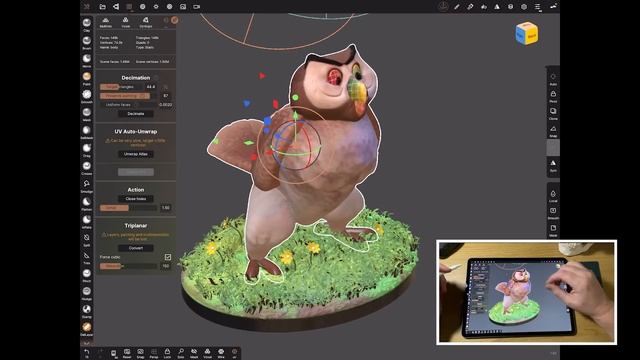The height and width of the screenshot is (360, 640).
Task: Click the view orientation cube
Action: click(527, 33)
